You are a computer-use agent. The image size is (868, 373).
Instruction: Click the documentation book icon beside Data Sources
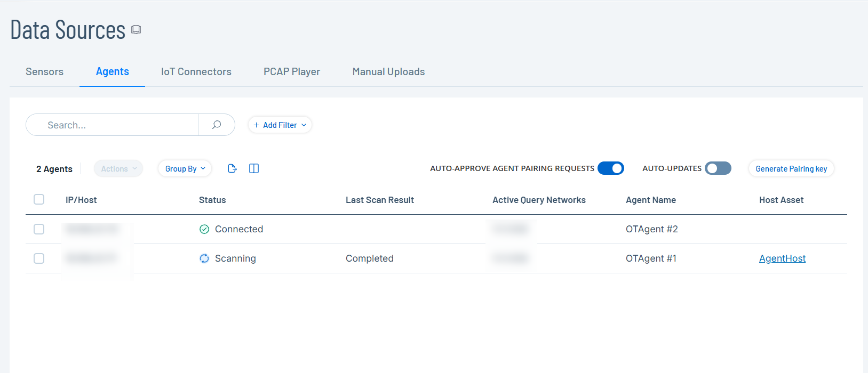pyautogui.click(x=136, y=30)
